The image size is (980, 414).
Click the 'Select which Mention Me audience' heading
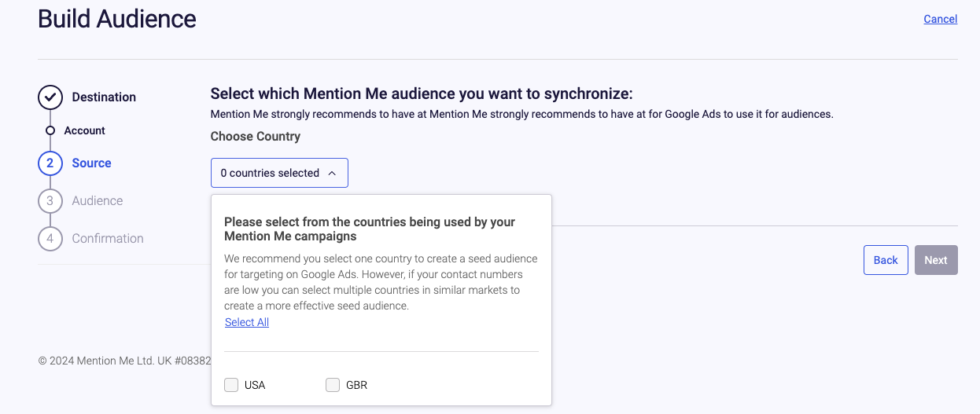(x=422, y=94)
